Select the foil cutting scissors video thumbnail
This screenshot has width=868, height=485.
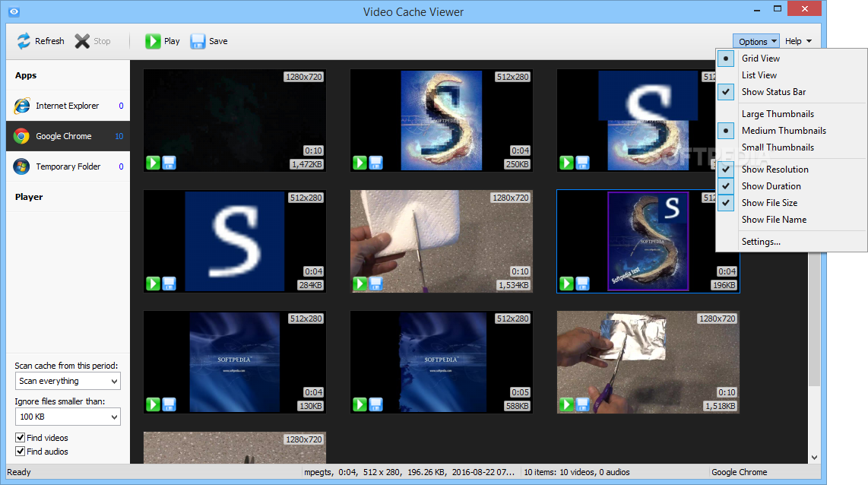click(648, 362)
